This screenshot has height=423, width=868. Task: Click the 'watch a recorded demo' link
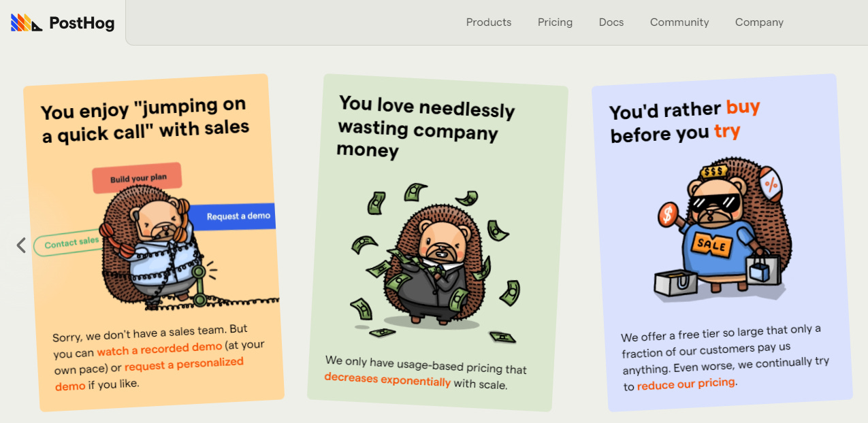point(159,348)
